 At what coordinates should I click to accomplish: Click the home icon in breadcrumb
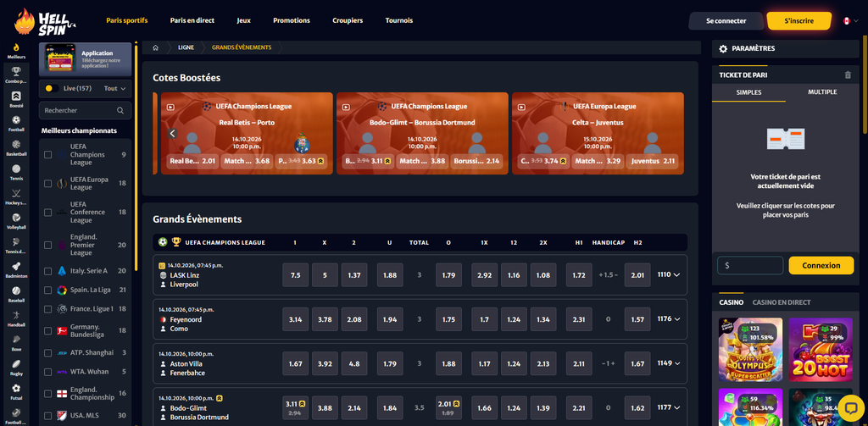156,47
